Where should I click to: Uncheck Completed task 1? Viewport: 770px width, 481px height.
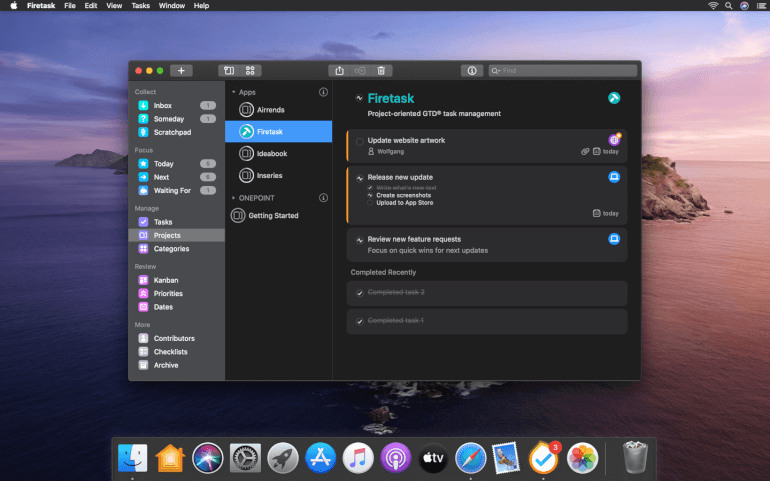click(359, 321)
